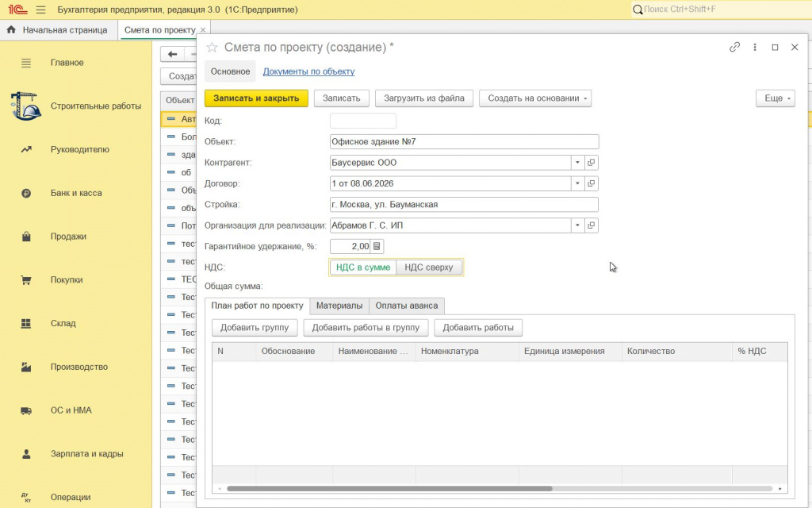Focus Гарантийное удержание percent field
This screenshot has width=812, height=508.
[350, 246]
